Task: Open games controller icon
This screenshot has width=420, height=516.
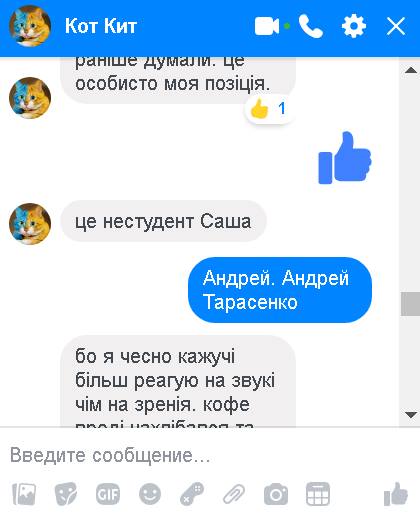Action: (x=192, y=494)
